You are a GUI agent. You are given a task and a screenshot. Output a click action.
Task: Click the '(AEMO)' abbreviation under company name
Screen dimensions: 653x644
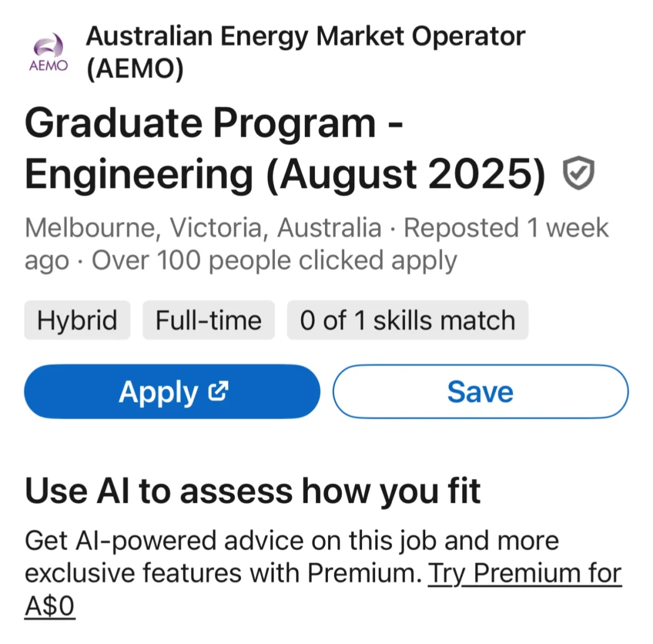point(135,70)
